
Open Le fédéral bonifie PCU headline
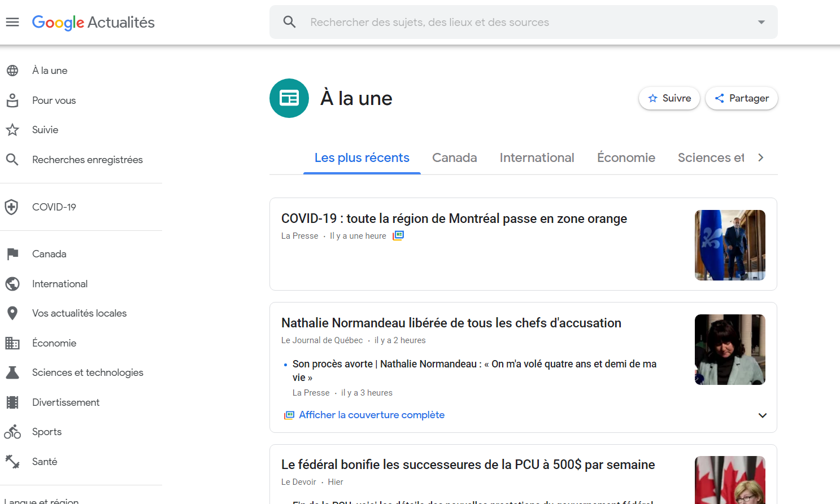tap(468, 464)
